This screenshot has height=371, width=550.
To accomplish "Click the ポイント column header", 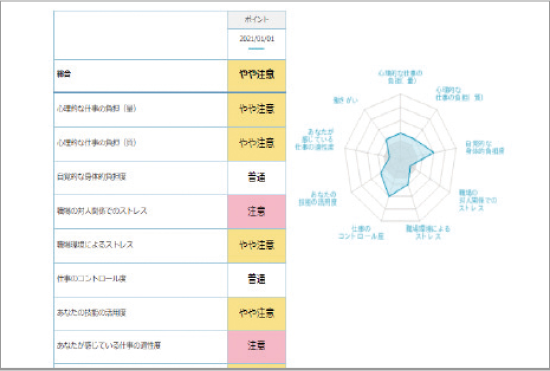I will point(256,20).
